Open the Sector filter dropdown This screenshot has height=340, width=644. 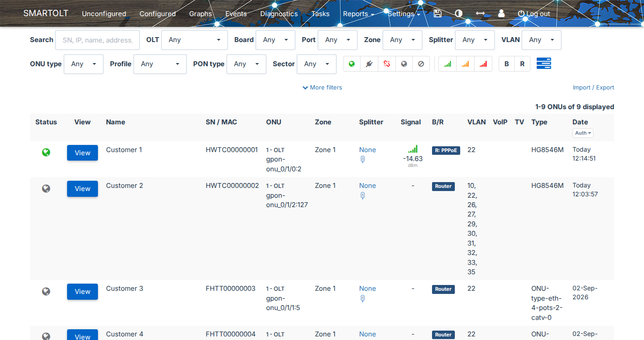pos(317,64)
